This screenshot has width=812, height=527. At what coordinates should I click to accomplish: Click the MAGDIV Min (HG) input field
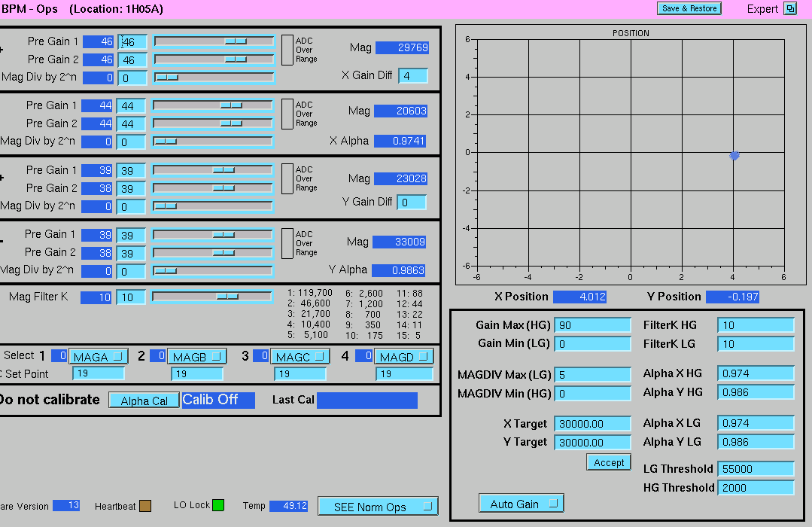click(592, 394)
